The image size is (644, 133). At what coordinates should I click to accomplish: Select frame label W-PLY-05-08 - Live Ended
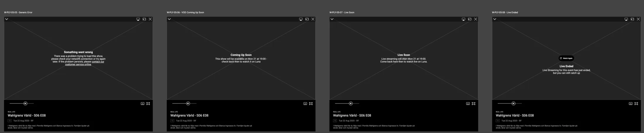[505, 13]
